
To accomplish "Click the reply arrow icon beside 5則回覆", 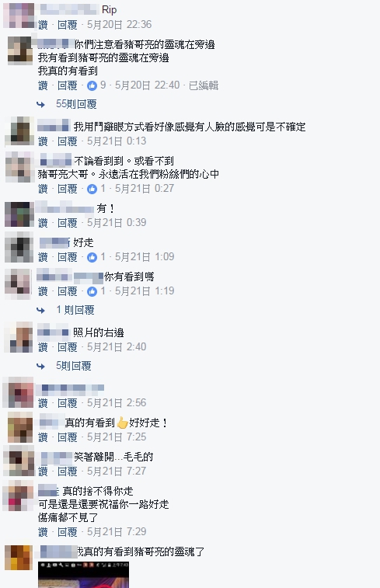I will [x=40, y=367].
